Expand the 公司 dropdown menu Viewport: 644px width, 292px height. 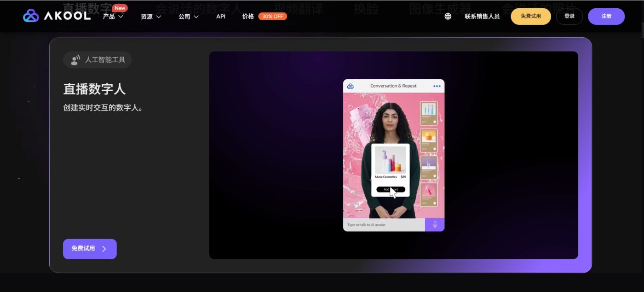pos(189,17)
